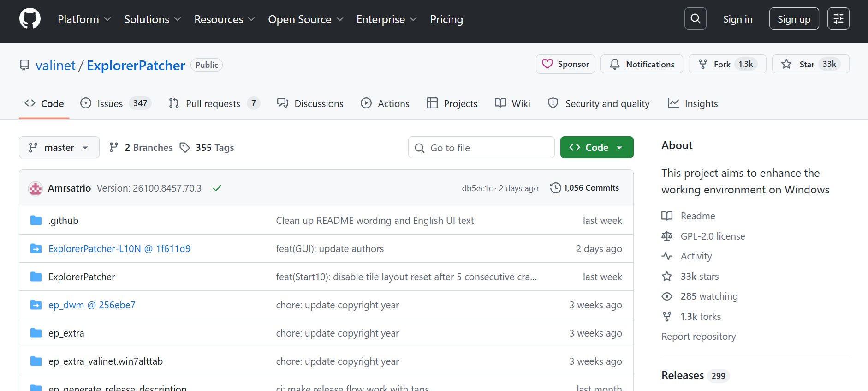
Task: View the 285 watching link
Action: (x=700, y=296)
